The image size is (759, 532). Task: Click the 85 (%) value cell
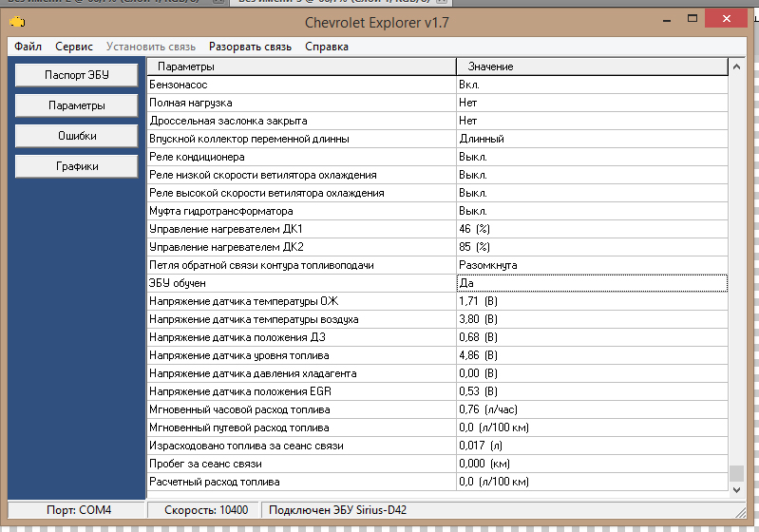592,247
